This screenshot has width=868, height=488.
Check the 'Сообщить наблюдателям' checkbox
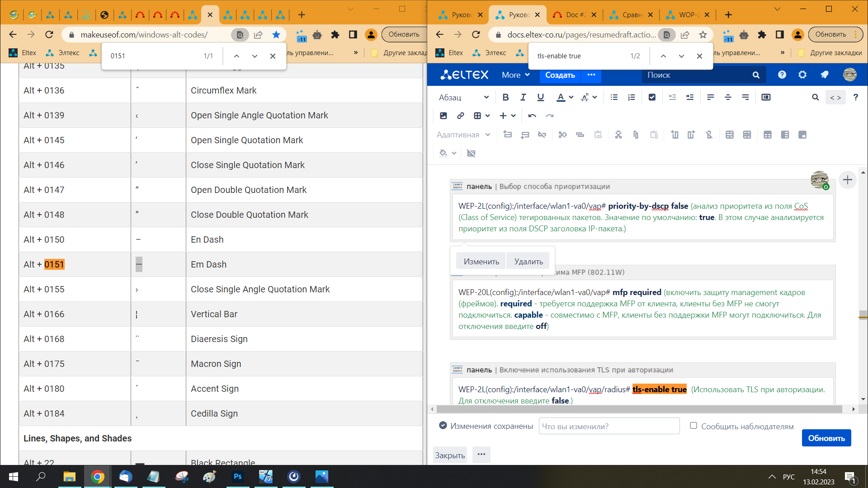click(693, 426)
